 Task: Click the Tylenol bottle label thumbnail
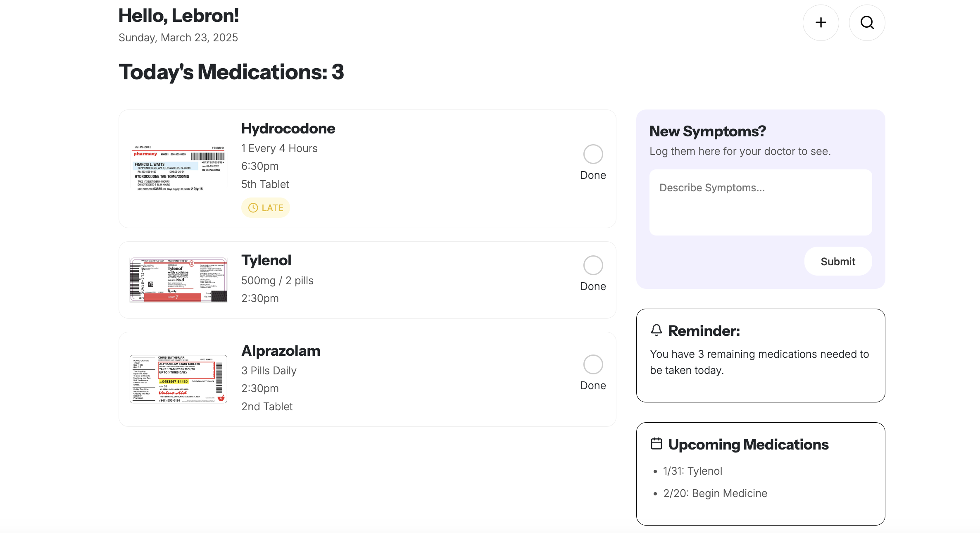coord(178,279)
